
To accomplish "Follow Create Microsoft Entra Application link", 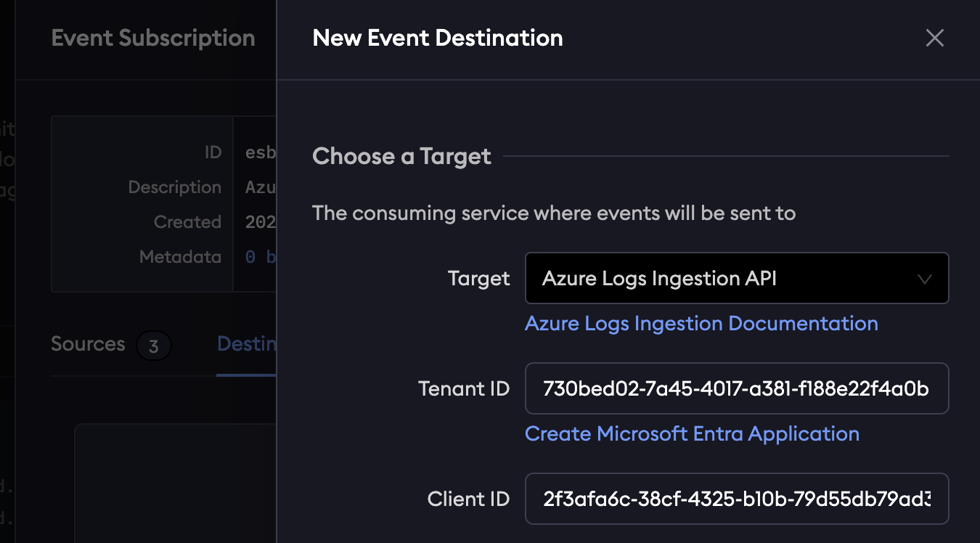I will tap(692, 433).
